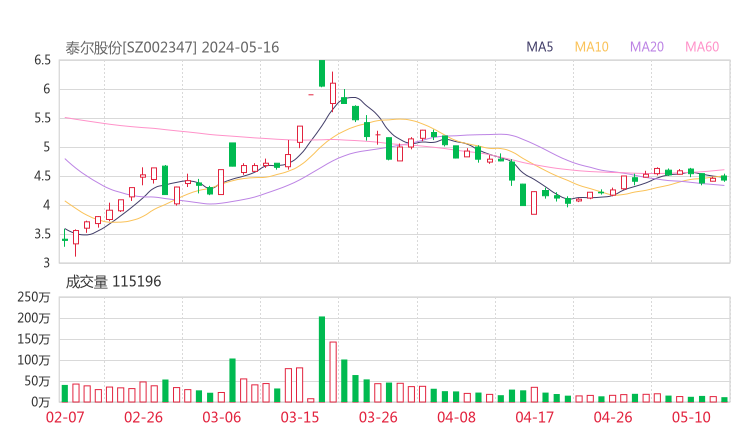Click the 02-26 date axis label
740x440 pixels.
coord(143,417)
